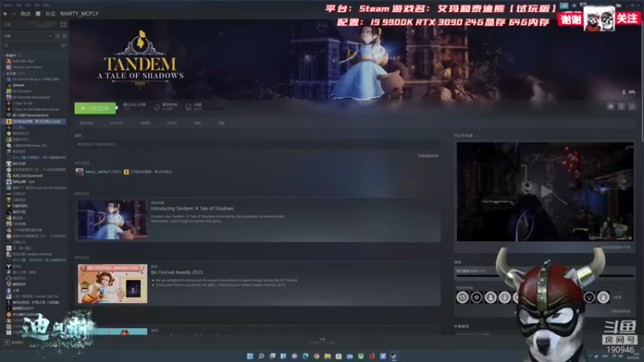Click the recent-games clock filter icon
This screenshot has height=362, width=644.
coord(58,36)
